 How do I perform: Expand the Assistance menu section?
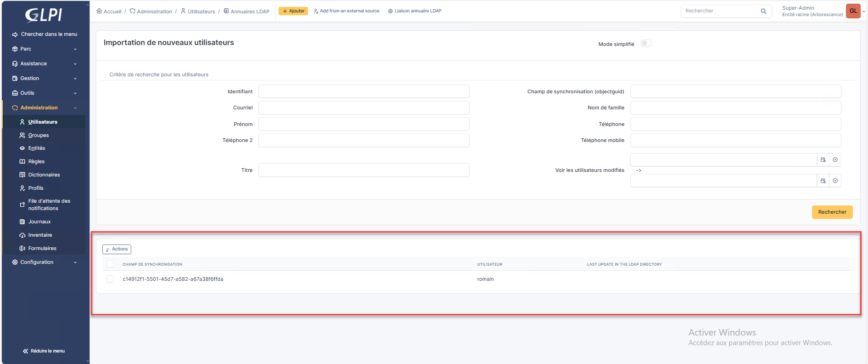click(x=44, y=63)
